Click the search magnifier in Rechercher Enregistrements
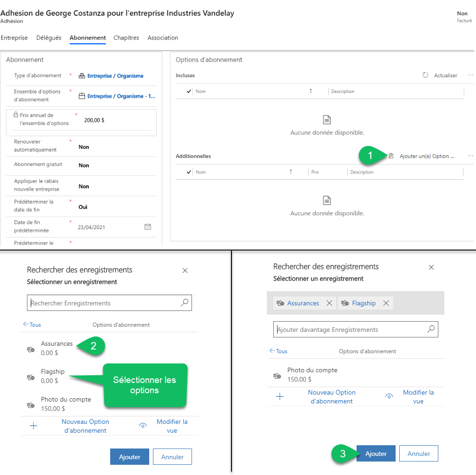Image resolution: width=476 pixels, height=475 pixels. click(x=185, y=303)
